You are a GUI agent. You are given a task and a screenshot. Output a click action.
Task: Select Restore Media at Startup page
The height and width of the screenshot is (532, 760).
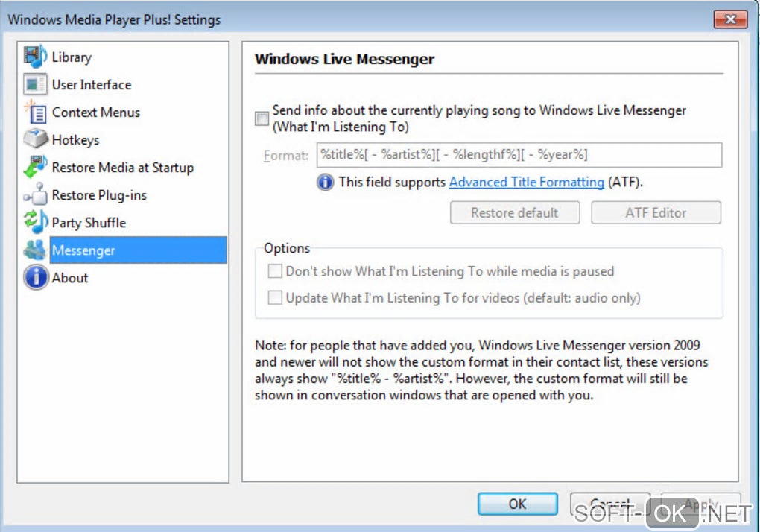(x=123, y=168)
